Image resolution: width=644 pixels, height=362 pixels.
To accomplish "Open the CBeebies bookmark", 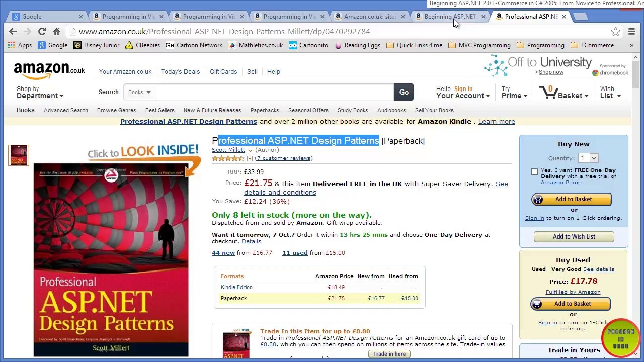I will pos(143,45).
